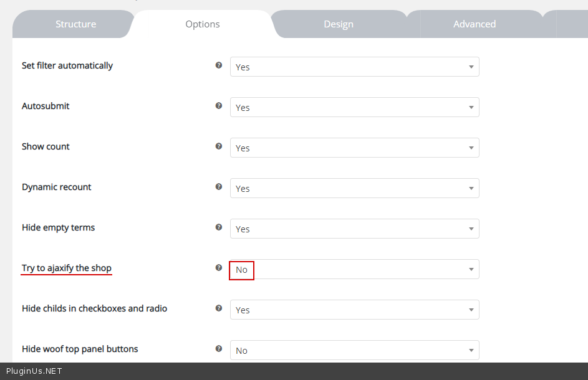Click help icon next to Show count
The image size is (588, 380).
pyautogui.click(x=219, y=146)
